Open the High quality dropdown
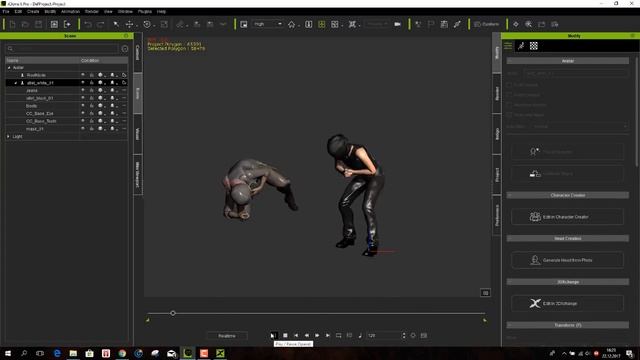Viewport: 640px width, 360px height. click(x=267, y=24)
